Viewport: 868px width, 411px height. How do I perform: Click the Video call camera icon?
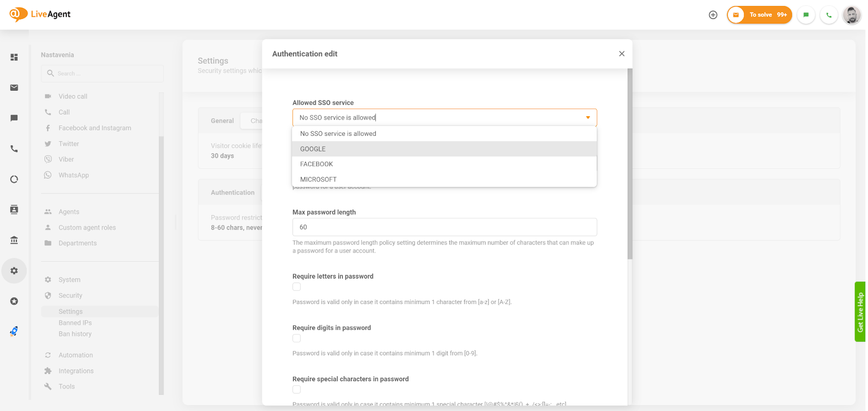(x=48, y=96)
